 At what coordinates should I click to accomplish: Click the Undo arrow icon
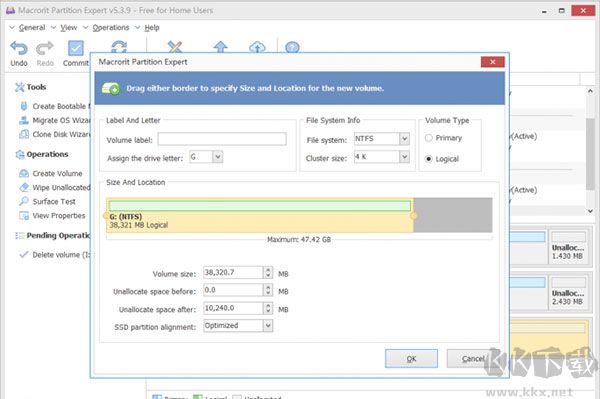[19, 49]
